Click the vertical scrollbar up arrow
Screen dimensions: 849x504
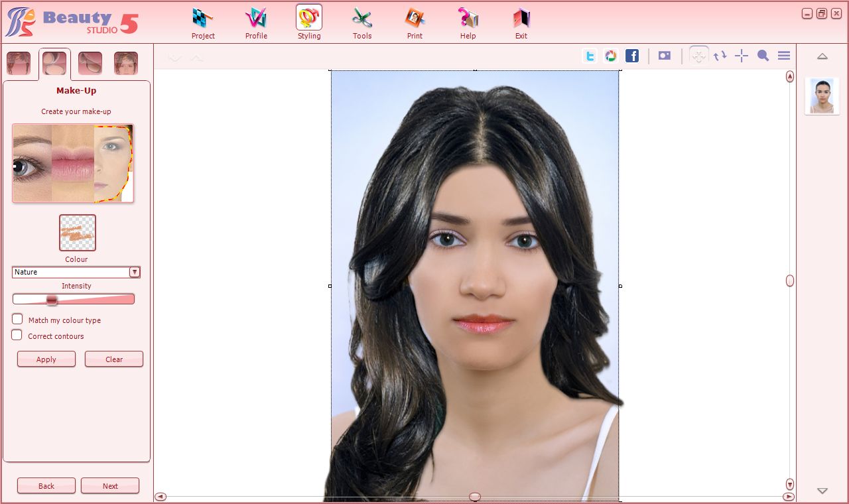click(790, 77)
